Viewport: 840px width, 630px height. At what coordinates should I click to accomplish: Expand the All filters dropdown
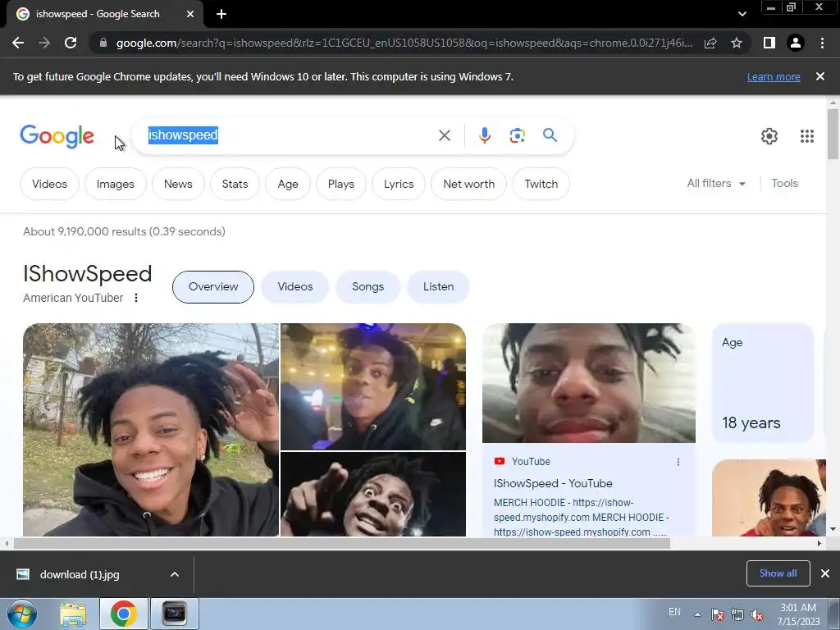point(716,183)
